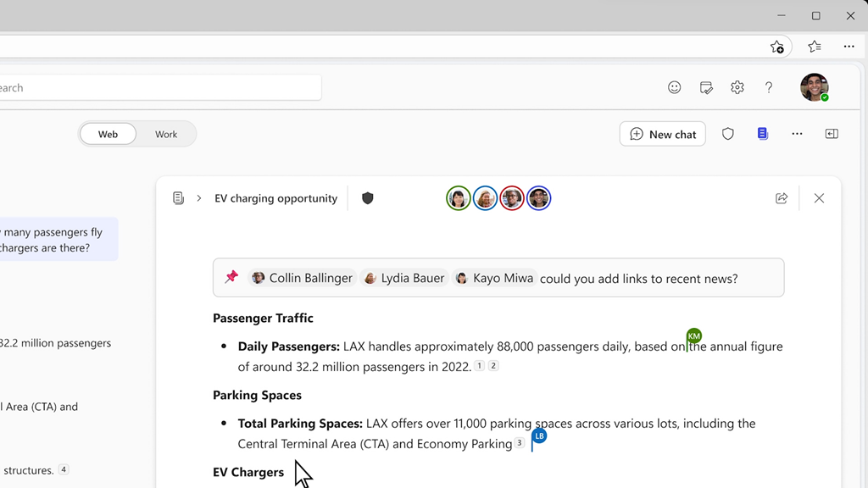This screenshot has width=868, height=488.
Task: Start a New chat
Action: 663,134
